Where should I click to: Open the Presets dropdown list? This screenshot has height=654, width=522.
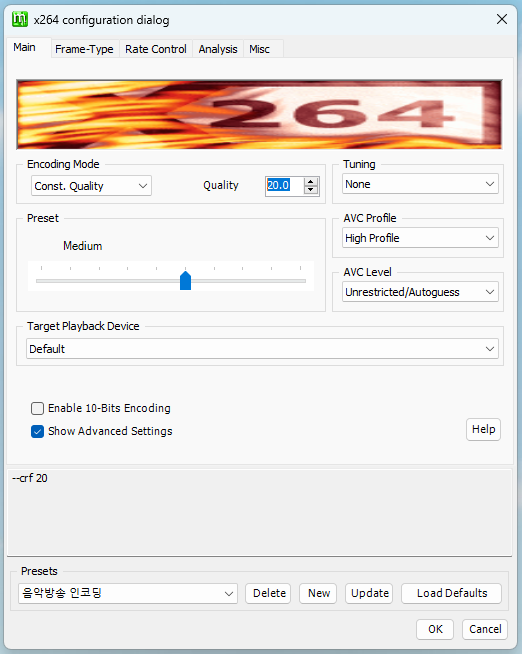(x=128, y=593)
